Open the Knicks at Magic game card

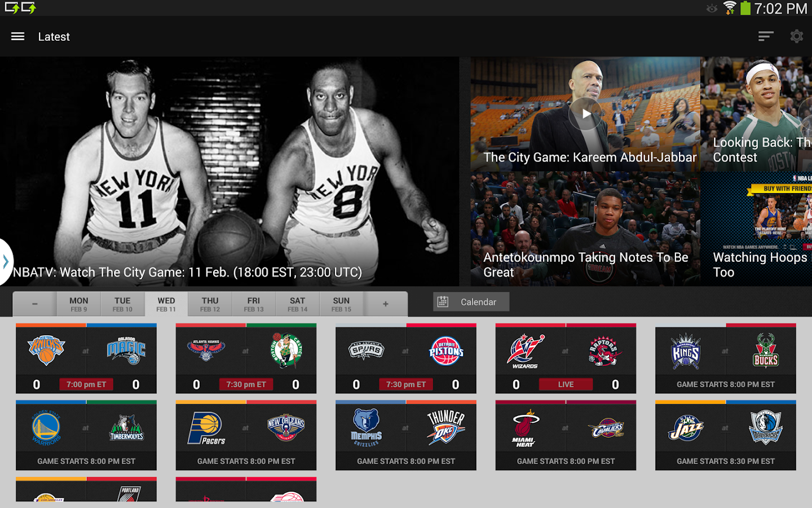coord(86,358)
